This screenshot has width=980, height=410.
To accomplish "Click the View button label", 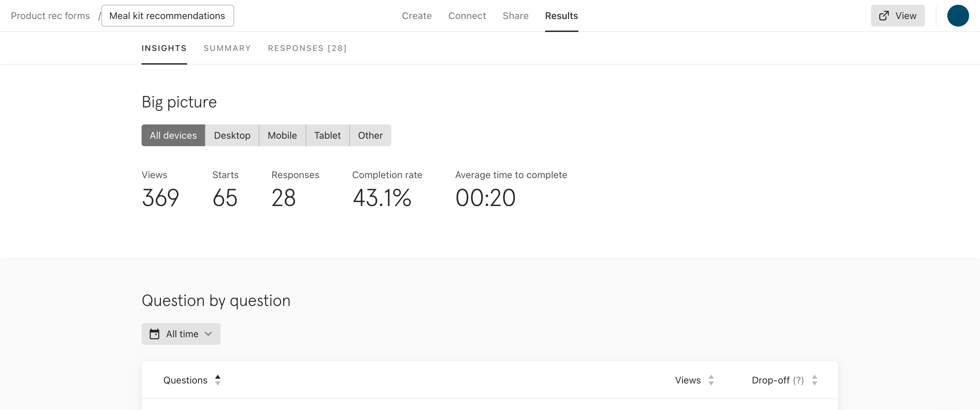I will click(906, 16).
